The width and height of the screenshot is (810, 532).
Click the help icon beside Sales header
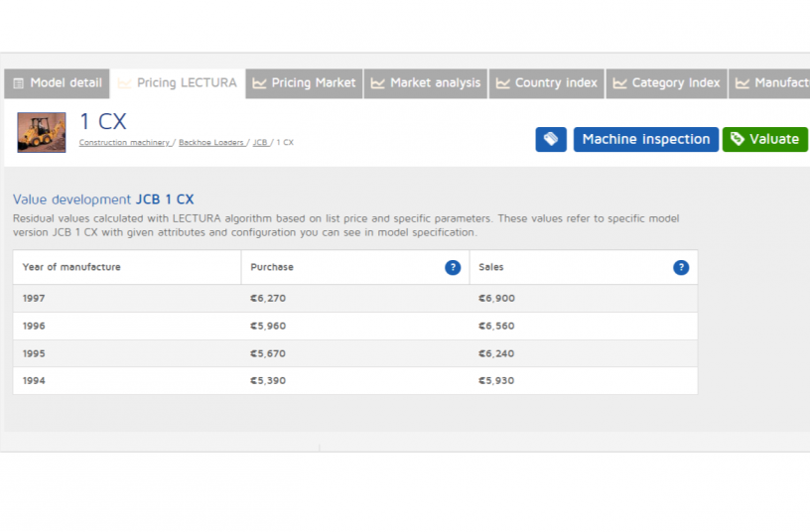click(681, 268)
